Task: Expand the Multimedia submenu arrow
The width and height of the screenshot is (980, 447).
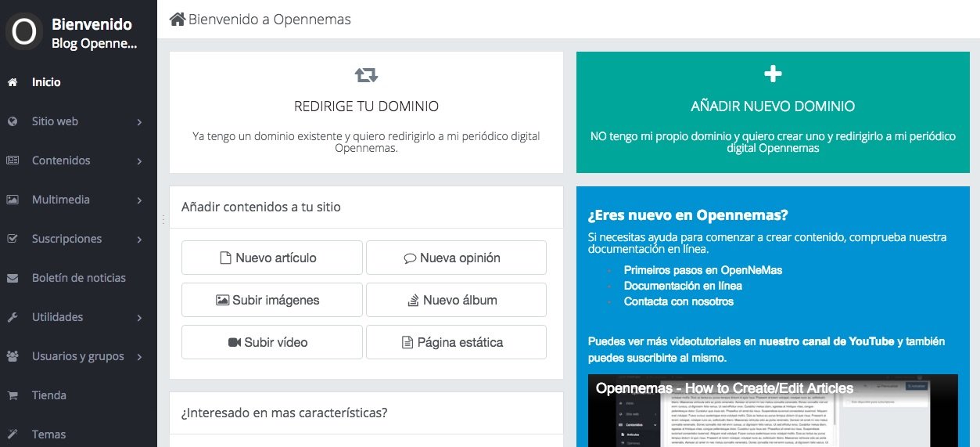Action: 139,200
